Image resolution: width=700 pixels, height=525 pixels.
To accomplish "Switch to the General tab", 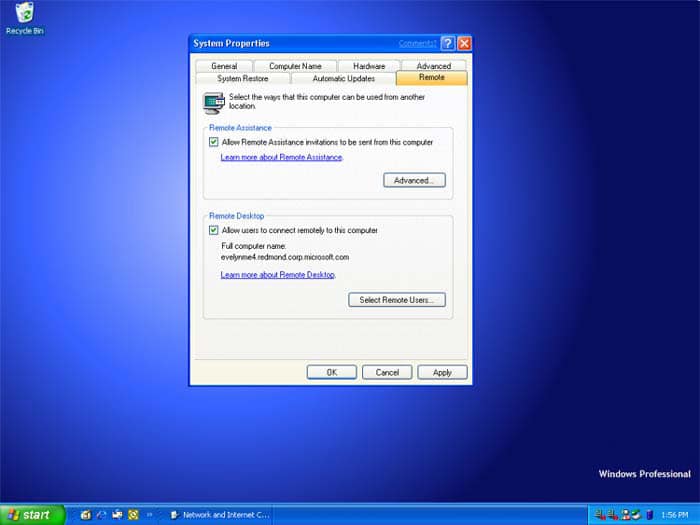I will click(x=224, y=66).
